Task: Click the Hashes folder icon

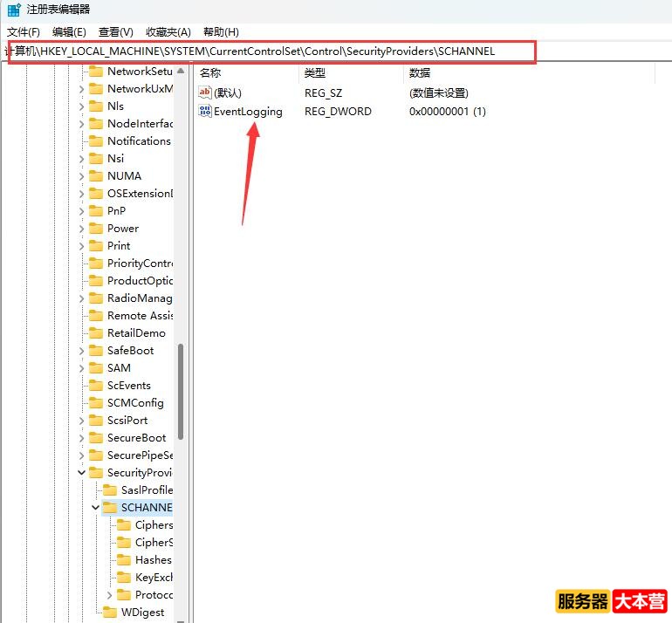Action: point(124,560)
